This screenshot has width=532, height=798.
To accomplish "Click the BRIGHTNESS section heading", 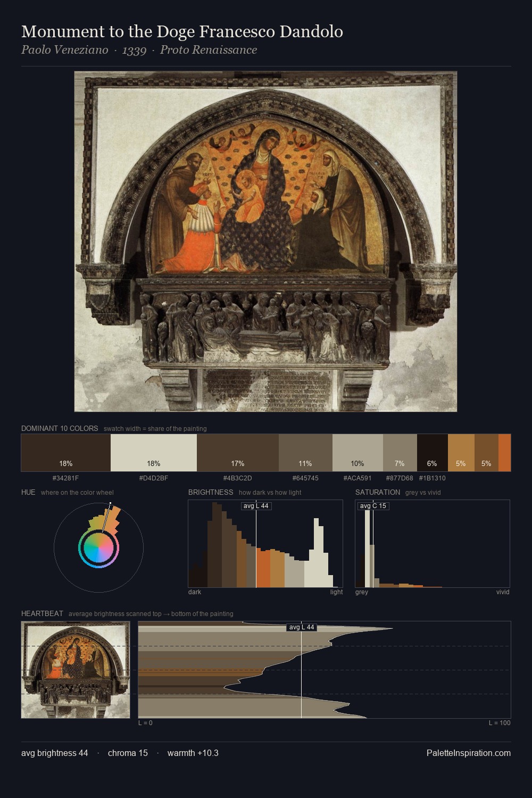I will point(211,492).
